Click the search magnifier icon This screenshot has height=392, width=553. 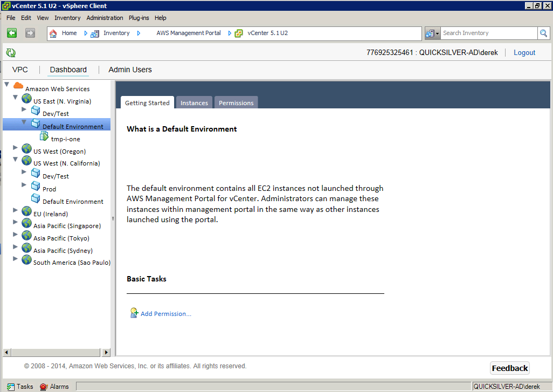click(544, 33)
